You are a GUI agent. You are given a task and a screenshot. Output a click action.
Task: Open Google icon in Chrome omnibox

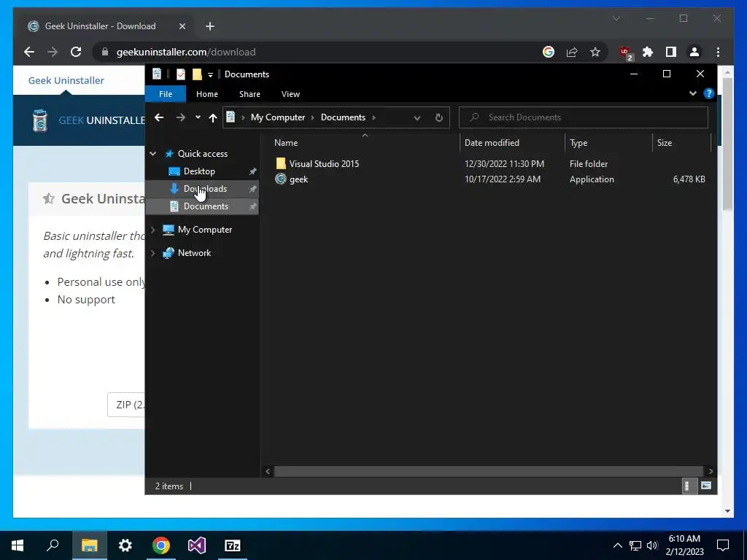pos(549,52)
